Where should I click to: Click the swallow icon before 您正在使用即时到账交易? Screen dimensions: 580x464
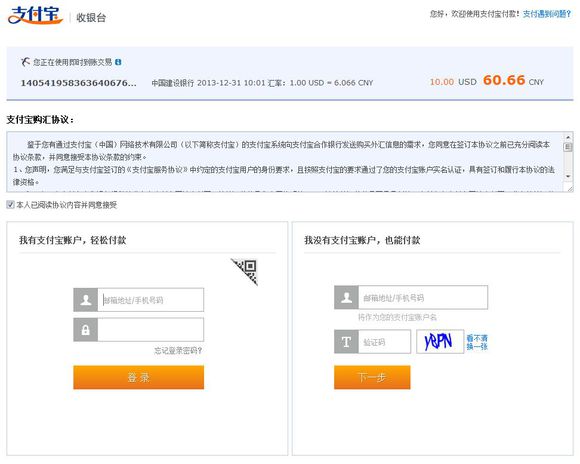[25, 62]
